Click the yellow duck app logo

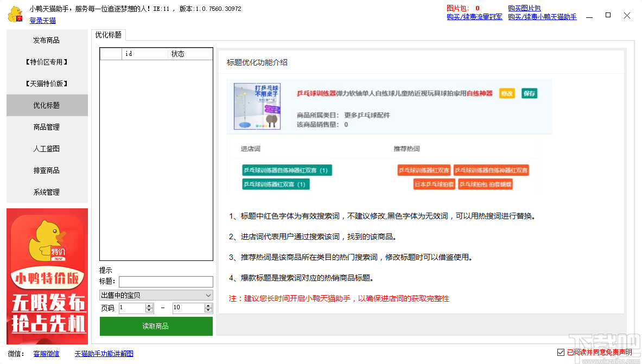(16, 14)
